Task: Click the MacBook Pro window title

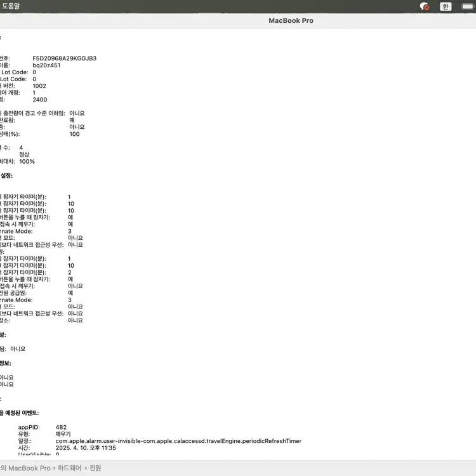Action: (291, 20)
